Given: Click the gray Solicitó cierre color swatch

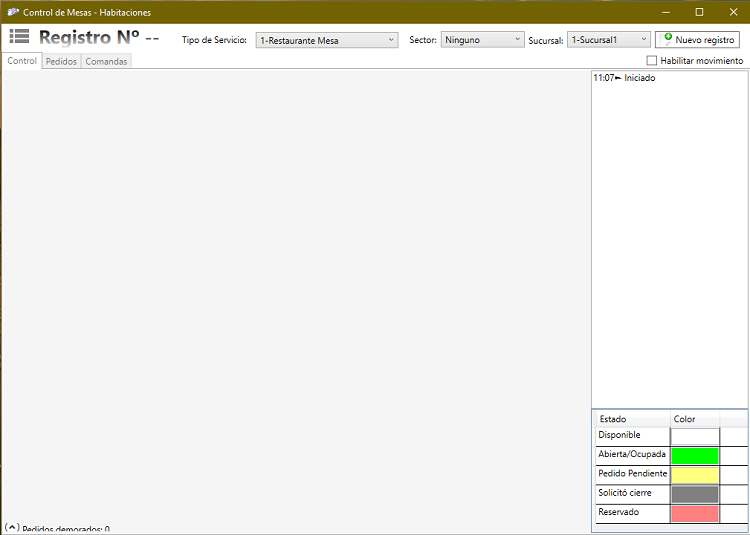Looking at the screenshot, I should tap(695, 494).
